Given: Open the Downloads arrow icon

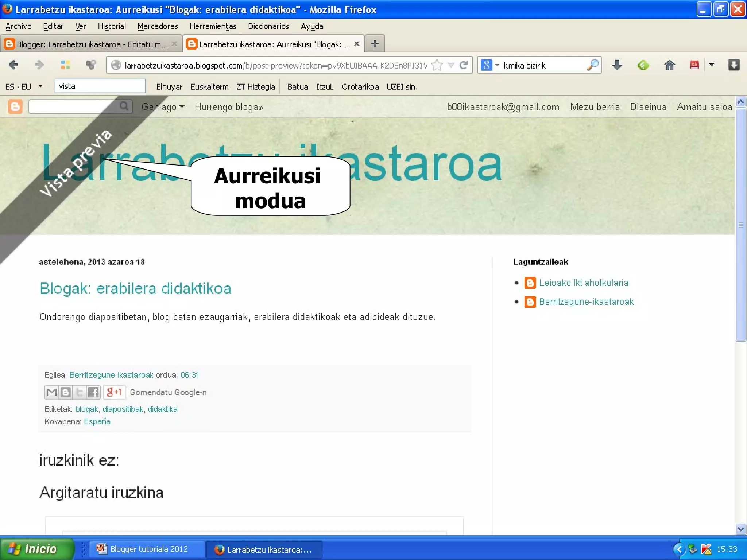Looking at the screenshot, I should pyautogui.click(x=617, y=65).
